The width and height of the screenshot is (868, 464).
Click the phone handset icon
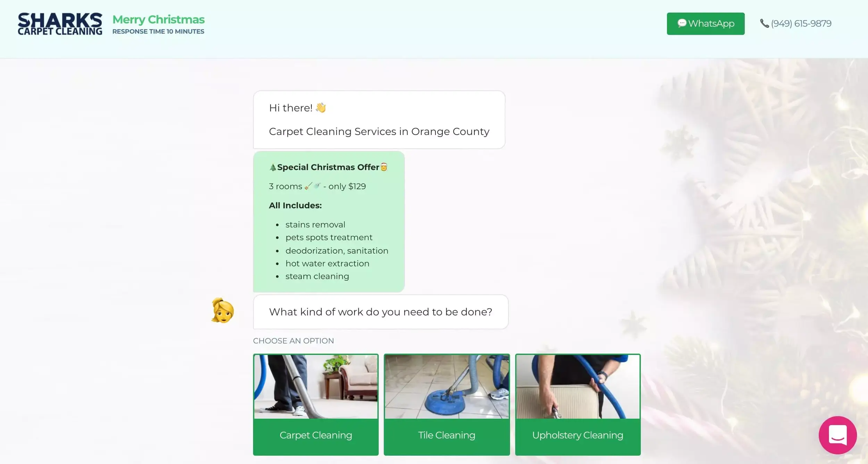(x=764, y=23)
